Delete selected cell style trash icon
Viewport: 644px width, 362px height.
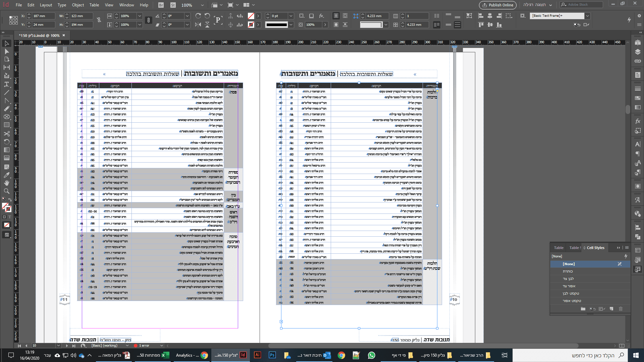pyautogui.click(x=621, y=309)
